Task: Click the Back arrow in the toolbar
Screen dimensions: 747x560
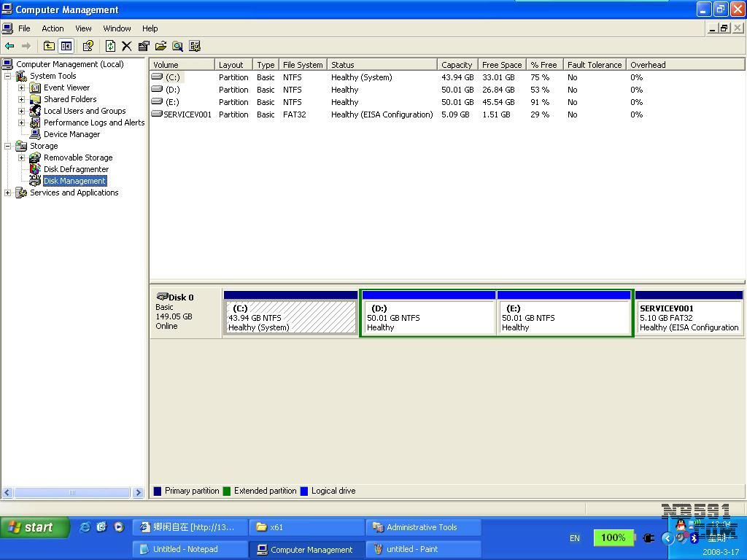Action: (9, 46)
